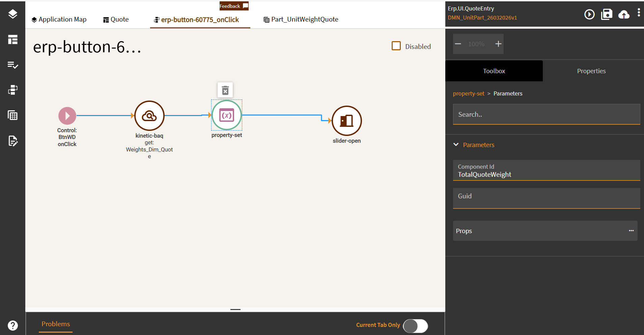Open the events icon in the sidebar
The height and width of the screenshot is (335, 644).
click(x=13, y=90)
